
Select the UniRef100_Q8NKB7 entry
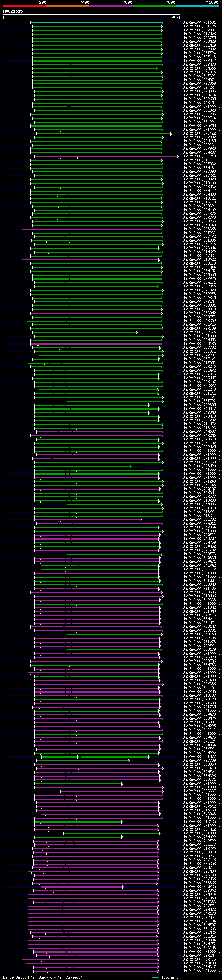(199, 153)
